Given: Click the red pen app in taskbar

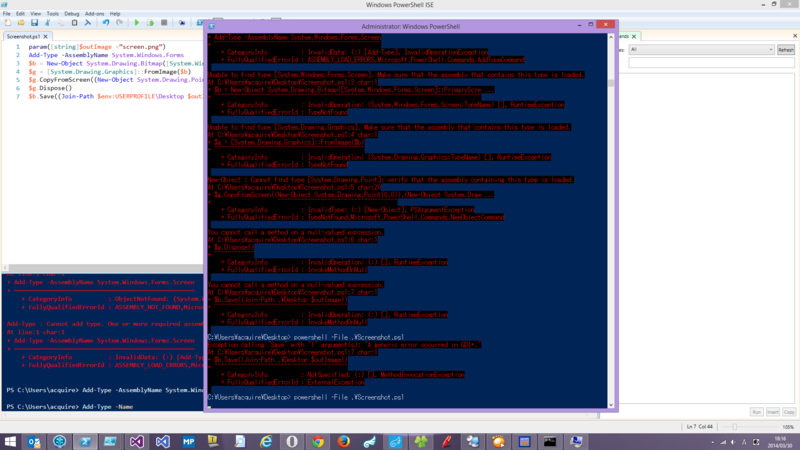Looking at the screenshot, I should click(447, 442).
